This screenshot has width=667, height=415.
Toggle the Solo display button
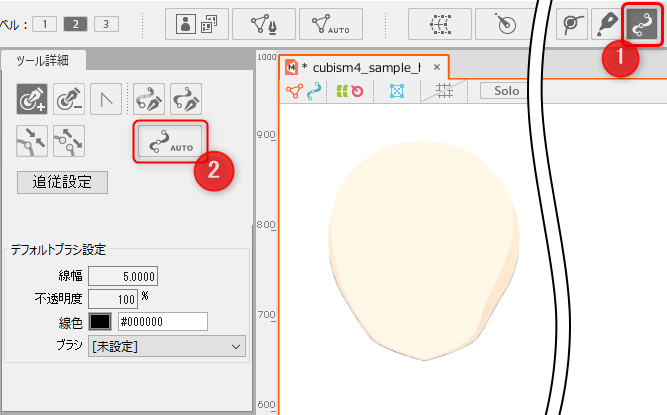pyautogui.click(x=507, y=91)
